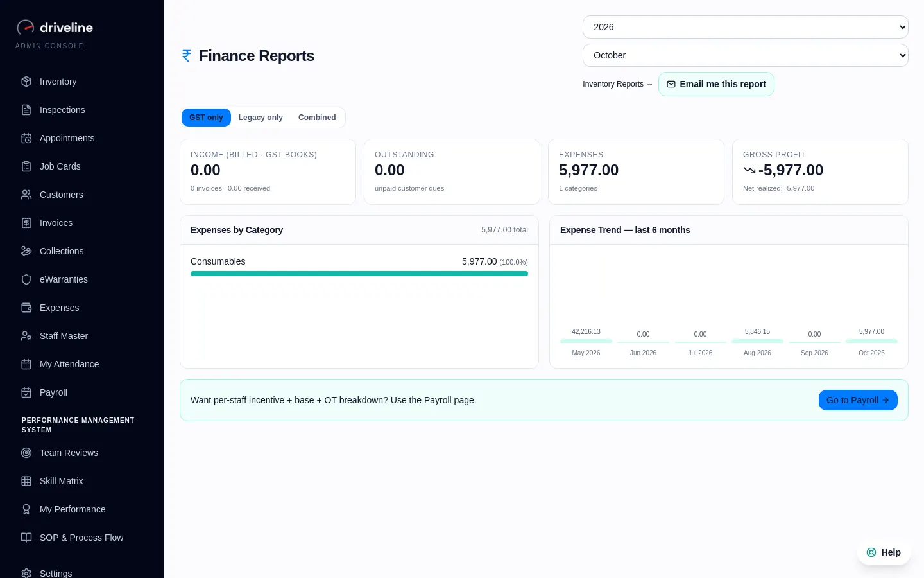
Task: Click the Income (Billed · GST Books) card
Action: (268, 172)
